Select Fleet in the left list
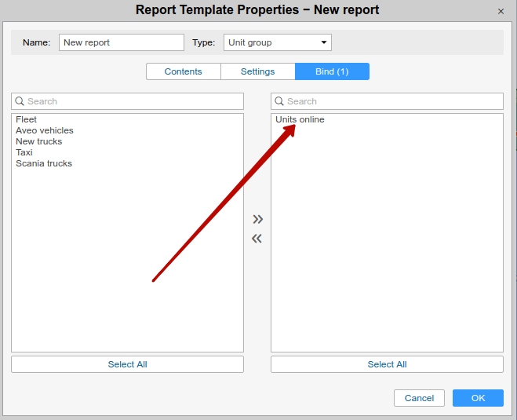This screenshot has width=517, height=420. [27, 119]
